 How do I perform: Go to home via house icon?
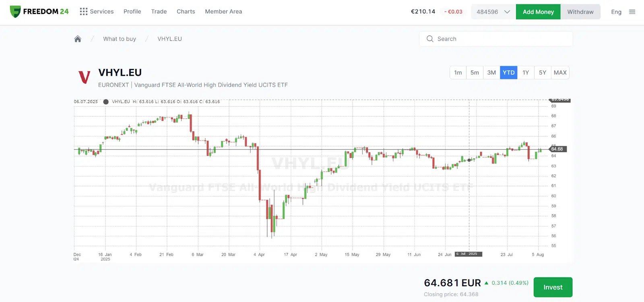tap(78, 39)
